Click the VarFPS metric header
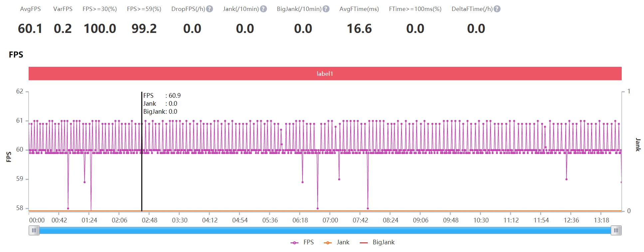 [x=63, y=9]
